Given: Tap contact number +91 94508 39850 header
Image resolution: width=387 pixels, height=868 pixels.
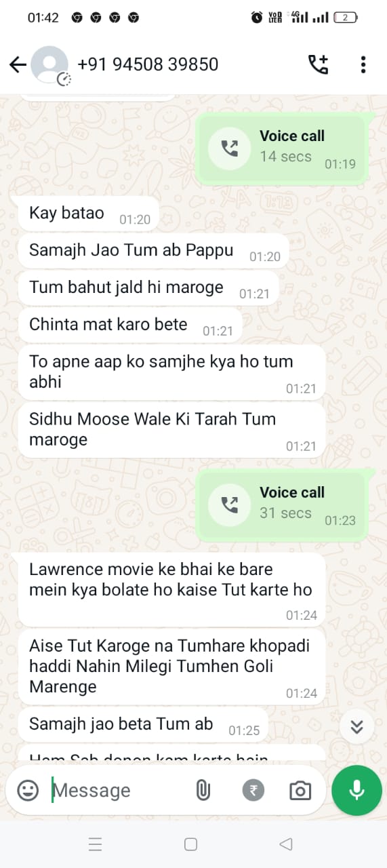Looking at the screenshot, I should pos(148,65).
